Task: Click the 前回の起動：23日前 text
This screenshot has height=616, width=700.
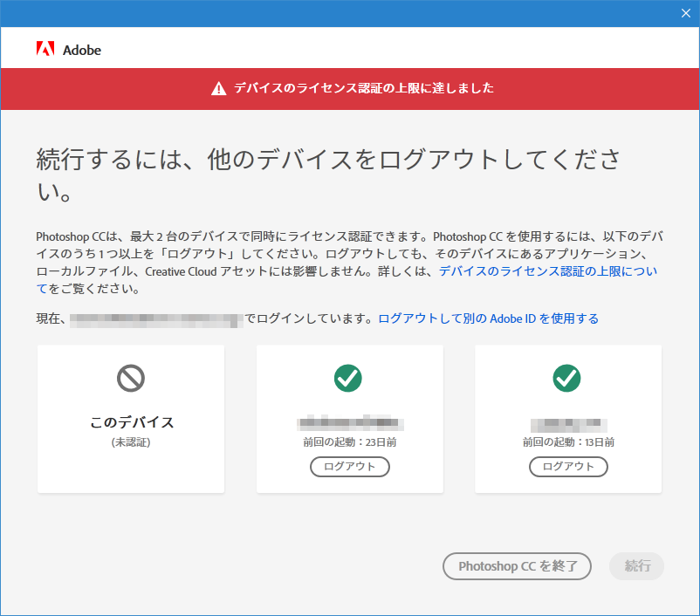Action: click(350, 442)
